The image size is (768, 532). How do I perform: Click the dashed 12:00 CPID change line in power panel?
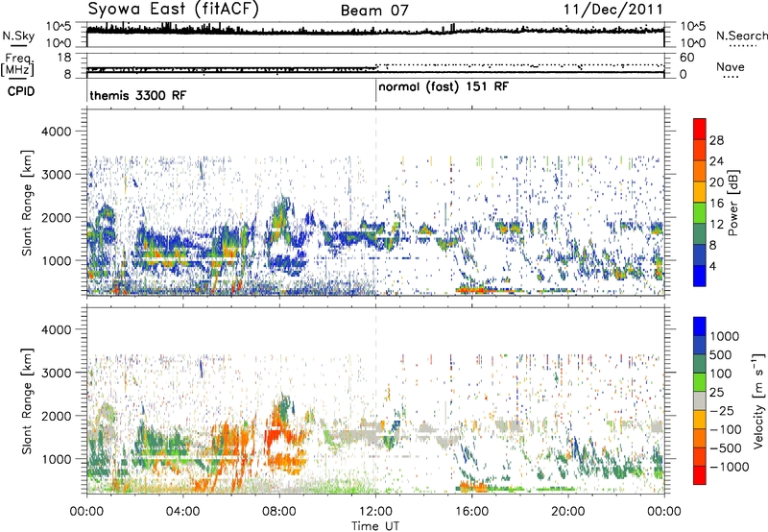[375, 202]
